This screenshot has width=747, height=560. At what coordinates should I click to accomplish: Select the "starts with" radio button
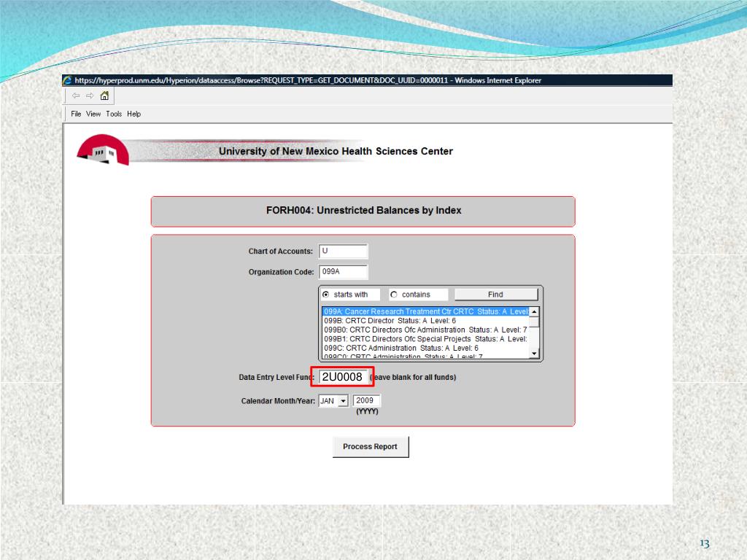(326, 295)
